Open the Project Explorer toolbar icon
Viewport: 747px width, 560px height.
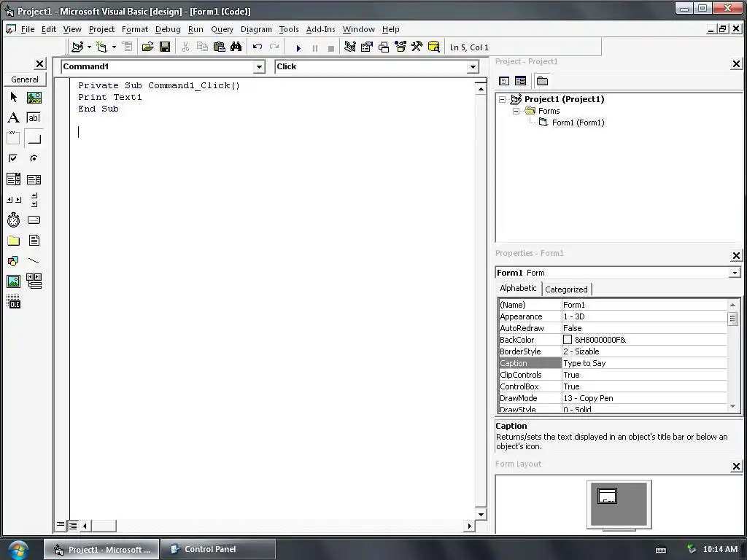pyautogui.click(x=350, y=47)
